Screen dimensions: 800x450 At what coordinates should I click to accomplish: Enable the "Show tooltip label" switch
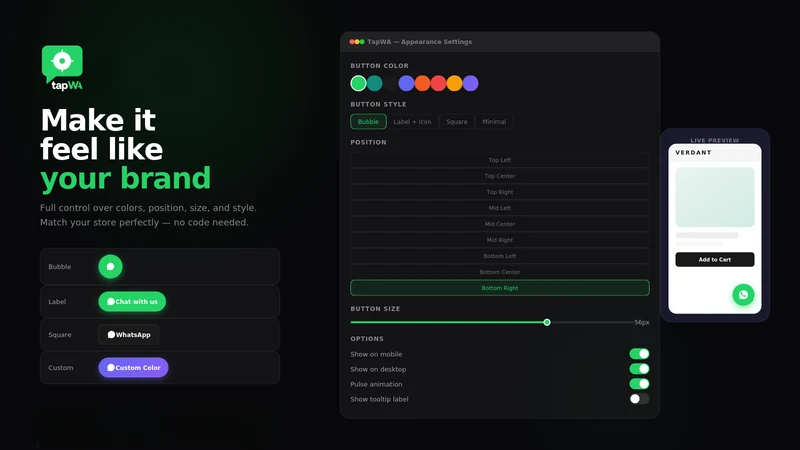[x=639, y=398]
